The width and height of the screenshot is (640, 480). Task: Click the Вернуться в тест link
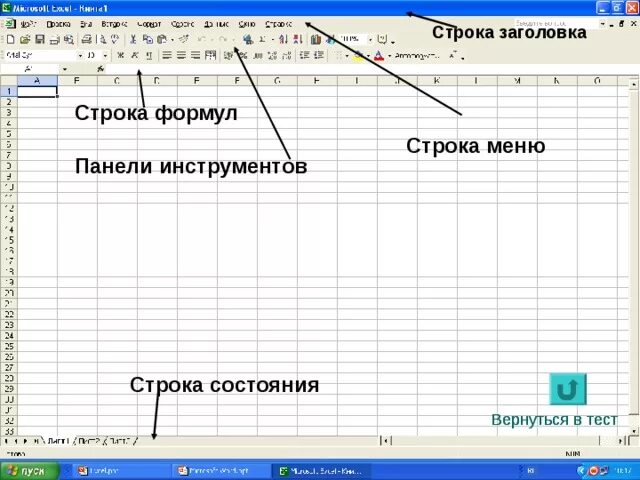554,420
